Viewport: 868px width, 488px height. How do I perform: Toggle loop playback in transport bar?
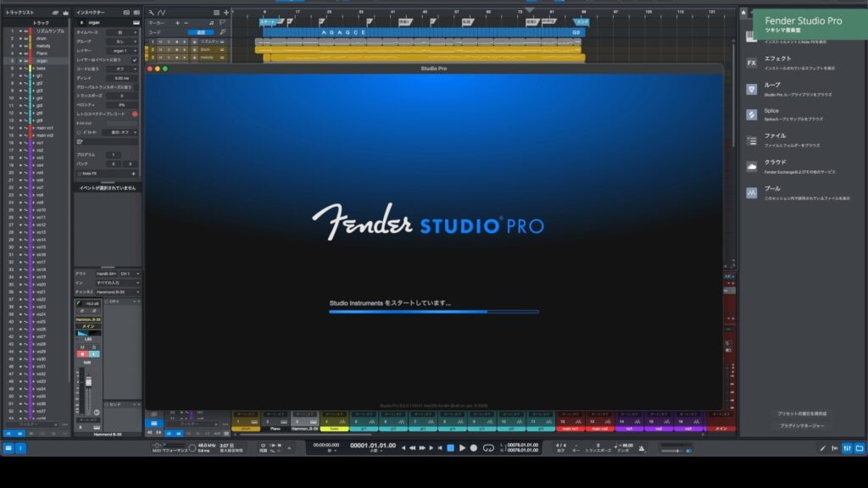point(489,447)
